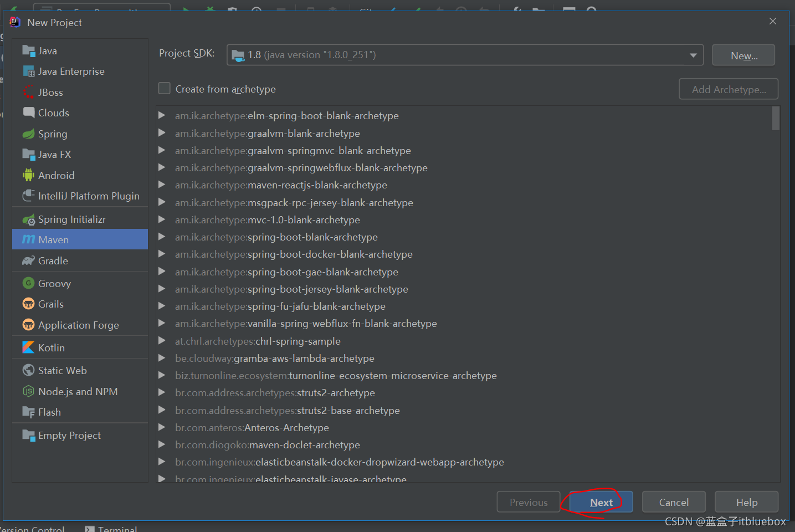Viewport: 795px width, 532px height.
Task: Select gramba-aws-lambda-archetype entry
Action: pos(275,359)
